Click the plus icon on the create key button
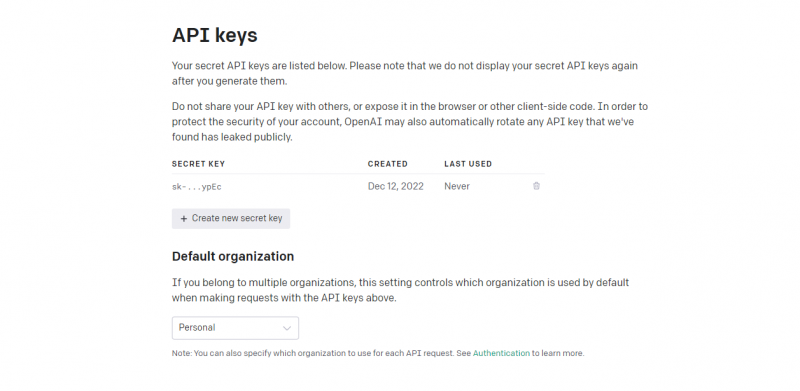 184,218
